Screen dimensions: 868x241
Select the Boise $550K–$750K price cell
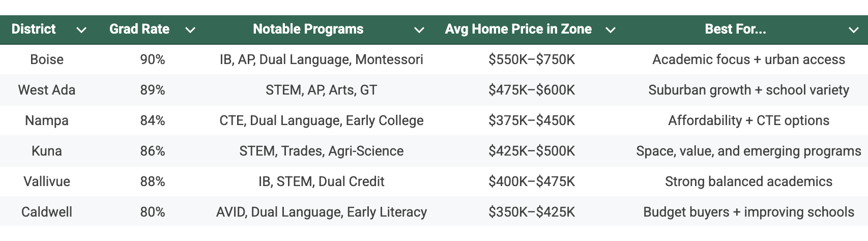click(532, 59)
